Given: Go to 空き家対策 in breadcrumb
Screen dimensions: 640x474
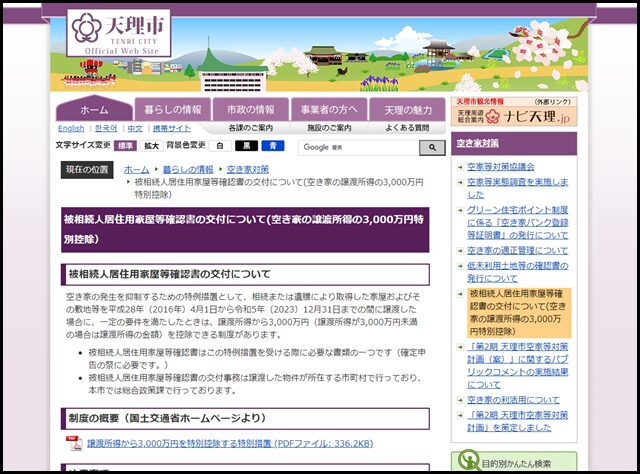Looking at the screenshot, I should click(248, 169).
